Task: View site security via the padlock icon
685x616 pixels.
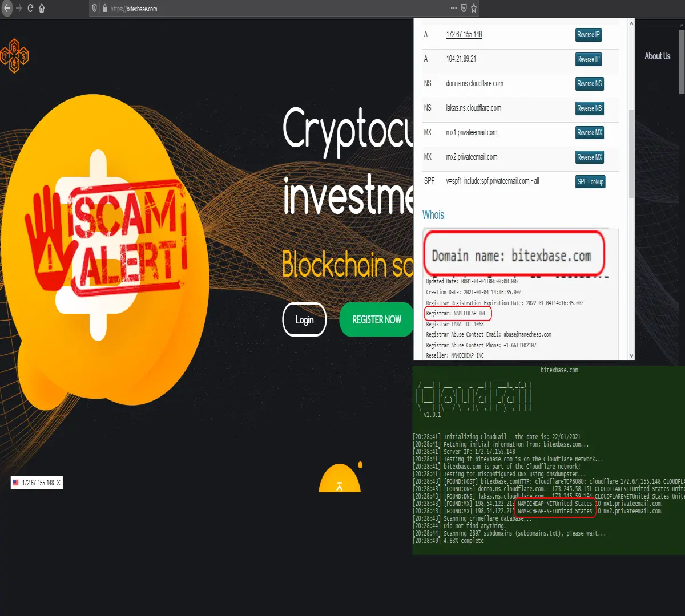Action: click(x=104, y=9)
